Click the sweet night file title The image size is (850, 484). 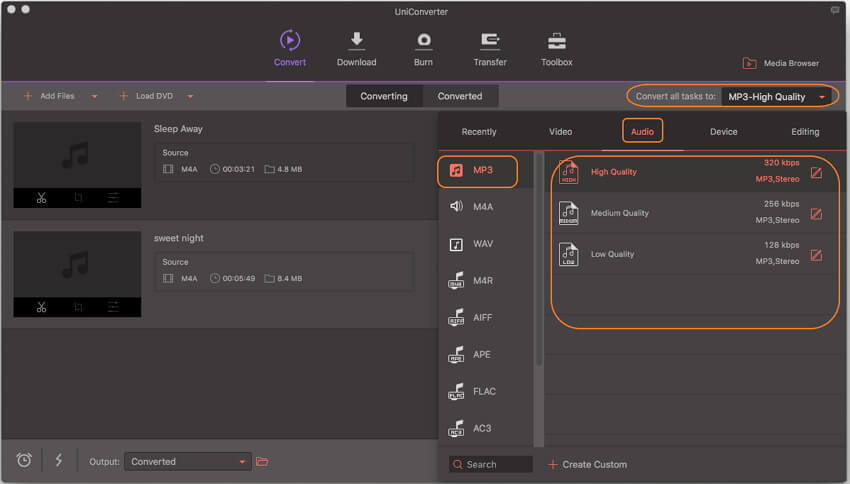point(178,238)
